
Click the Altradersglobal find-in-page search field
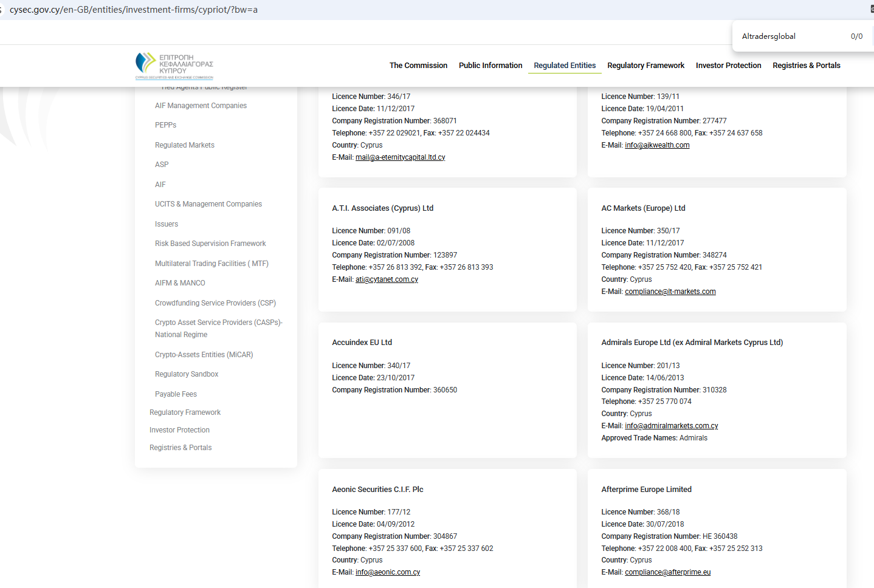pyautogui.click(x=790, y=36)
